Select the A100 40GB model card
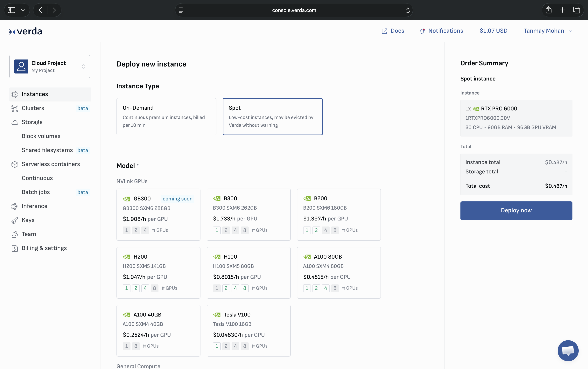Screen dimensions: 588x369 click(158, 331)
